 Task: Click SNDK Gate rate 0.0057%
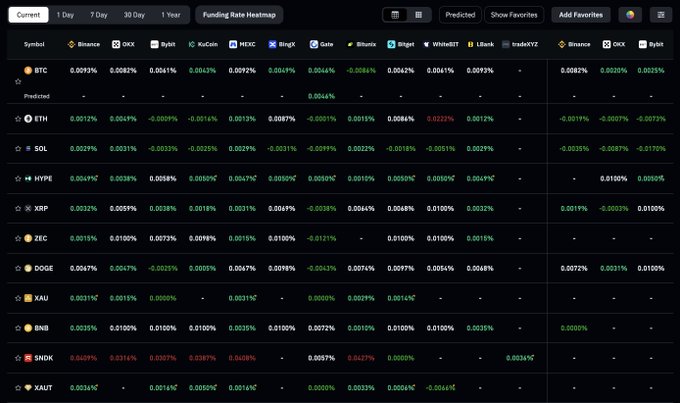(321, 358)
